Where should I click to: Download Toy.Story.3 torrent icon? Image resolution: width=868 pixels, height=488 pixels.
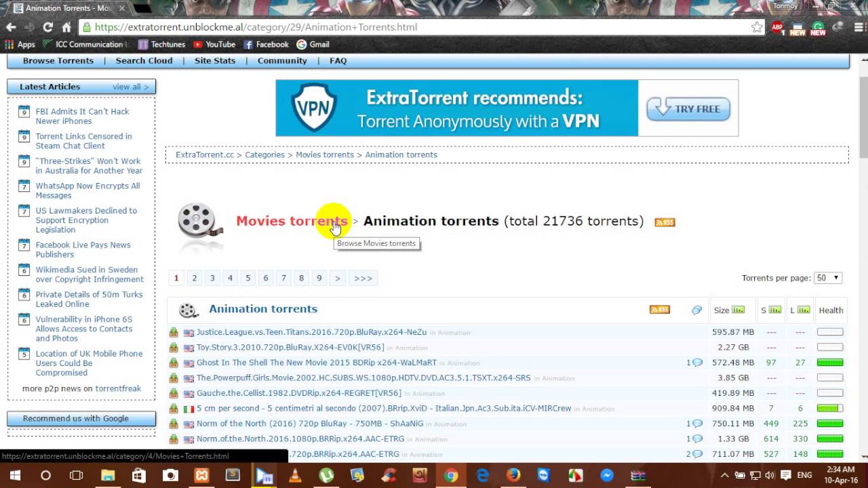[x=174, y=347]
